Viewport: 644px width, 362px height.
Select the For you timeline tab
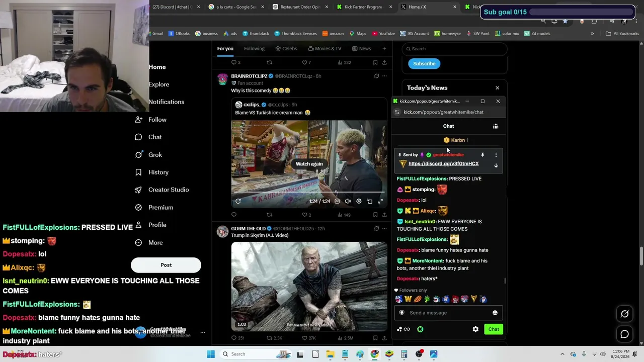pyautogui.click(x=225, y=49)
